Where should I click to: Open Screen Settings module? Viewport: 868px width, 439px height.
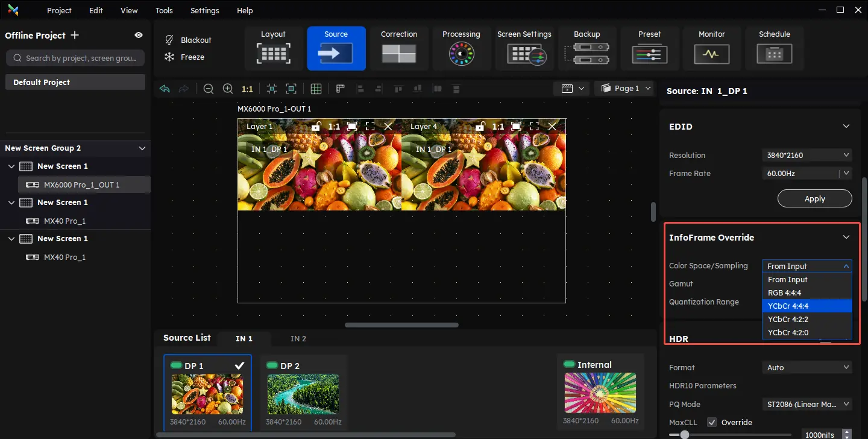[524, 48]
